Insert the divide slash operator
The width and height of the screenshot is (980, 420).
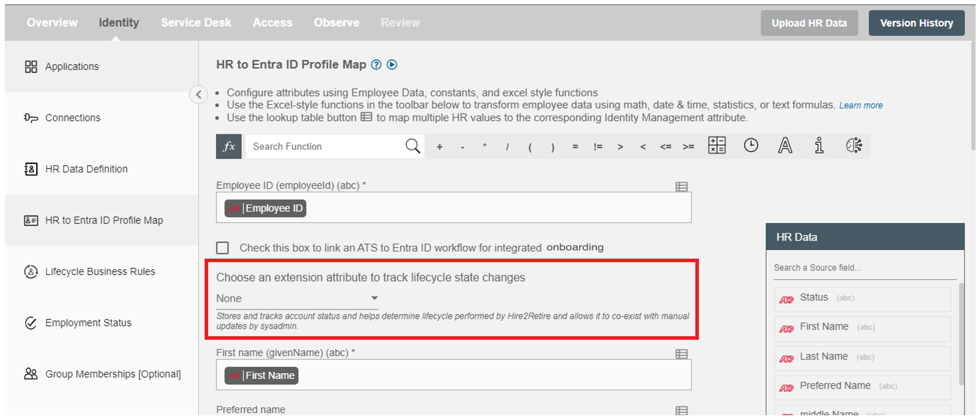507,147
